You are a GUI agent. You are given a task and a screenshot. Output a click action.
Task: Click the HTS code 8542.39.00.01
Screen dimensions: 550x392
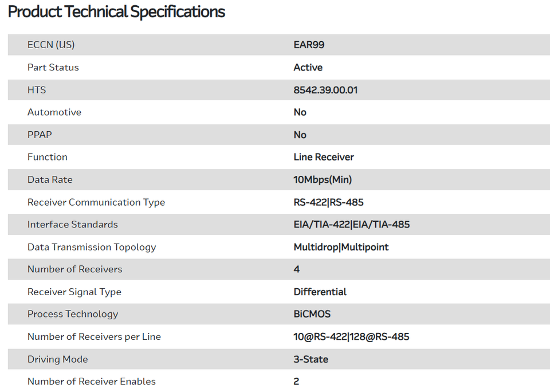325,90
